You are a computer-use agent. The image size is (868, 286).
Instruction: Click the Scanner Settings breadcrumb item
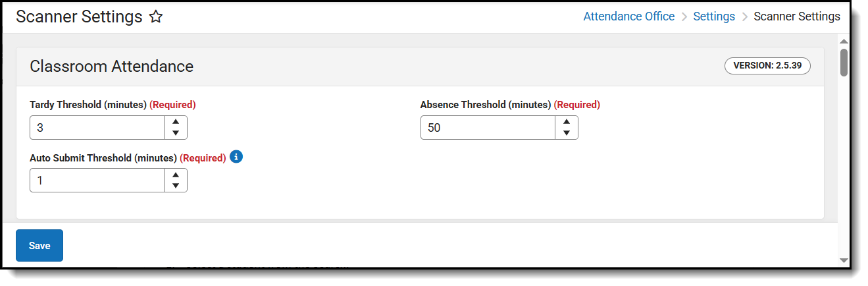[797, 16]
